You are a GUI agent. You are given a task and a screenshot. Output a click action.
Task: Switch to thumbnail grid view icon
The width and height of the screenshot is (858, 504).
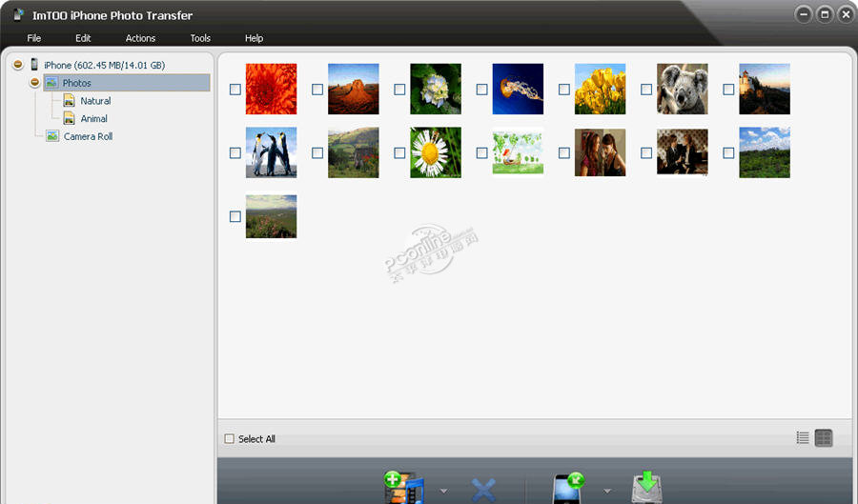coord(824,438)
